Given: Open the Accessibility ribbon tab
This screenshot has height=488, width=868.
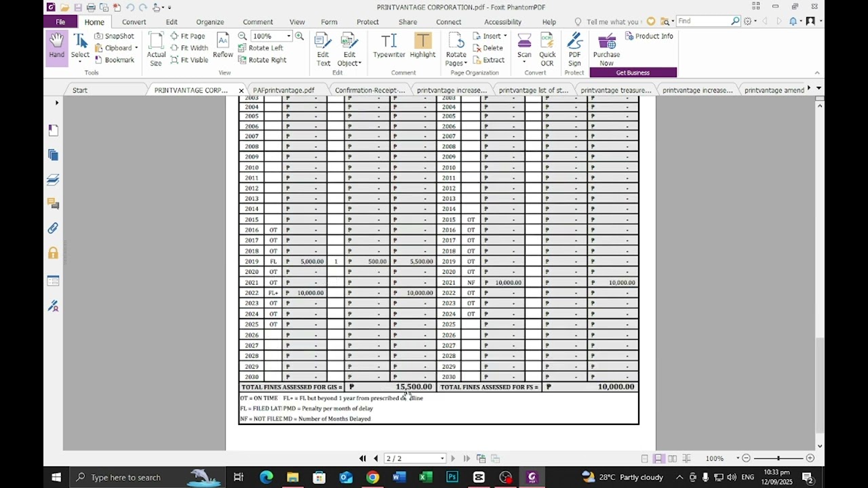Looking at the screenshot, I should click(x=502, y=22).
